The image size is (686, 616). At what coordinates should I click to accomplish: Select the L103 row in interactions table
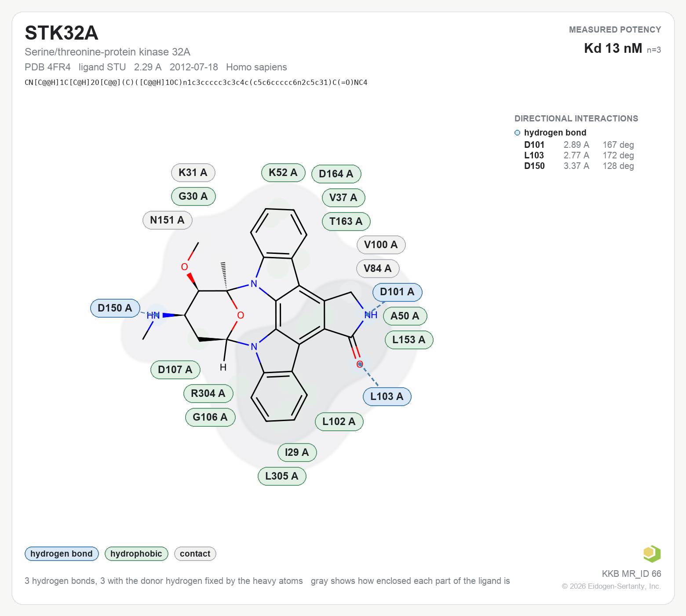point(579,155)
